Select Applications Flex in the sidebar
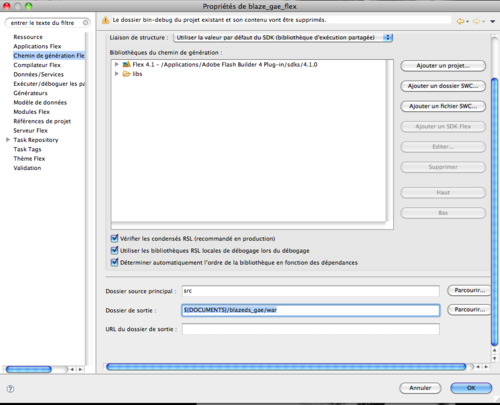The height and width of the screenshot is (405, 500). click(37, 46)
